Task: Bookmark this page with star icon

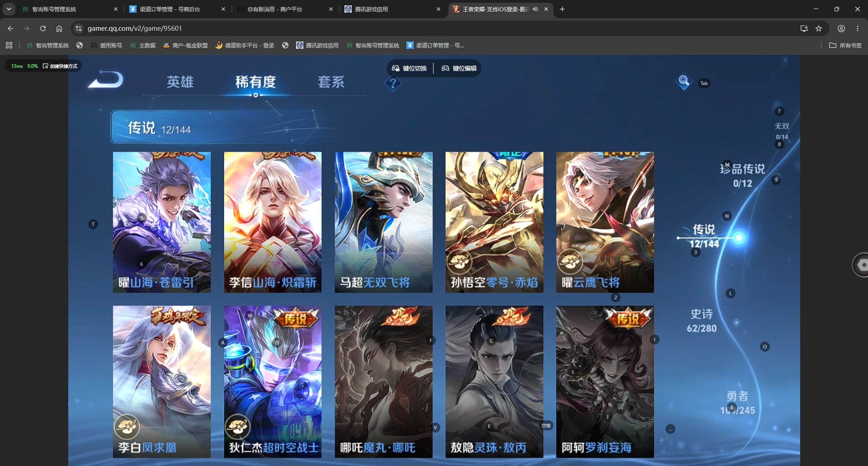Action: point(819,28)
